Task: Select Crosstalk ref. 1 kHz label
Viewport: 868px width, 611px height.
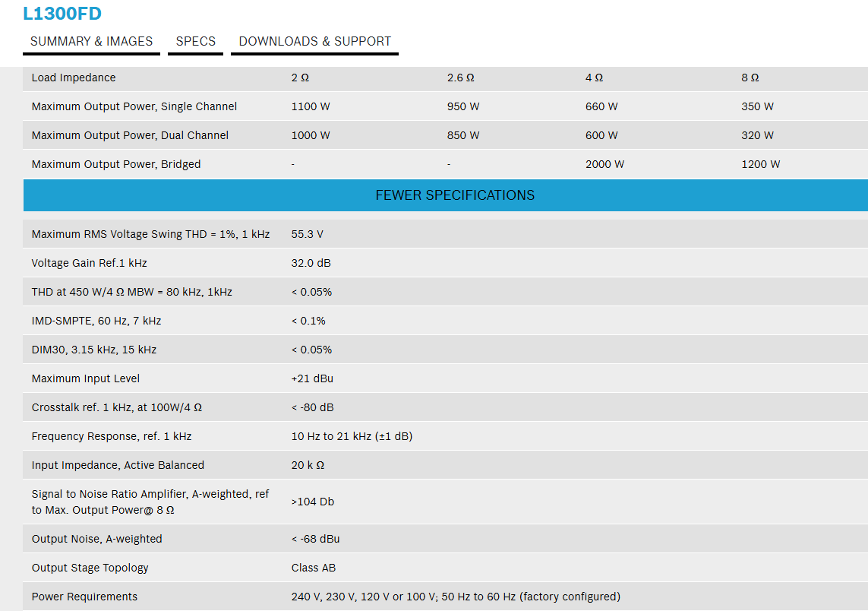Action: point(117,407)
